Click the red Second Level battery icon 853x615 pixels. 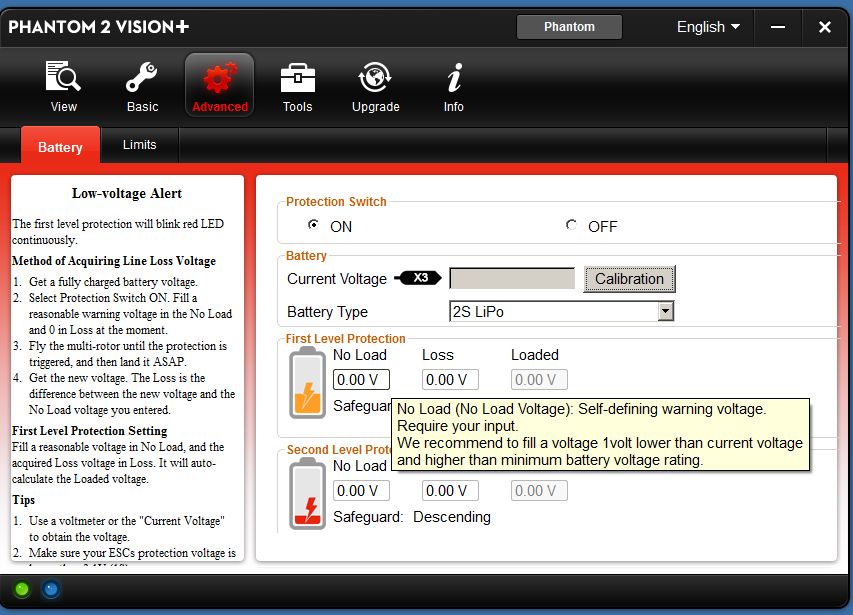pyautogui.click(x=307, y=494)
